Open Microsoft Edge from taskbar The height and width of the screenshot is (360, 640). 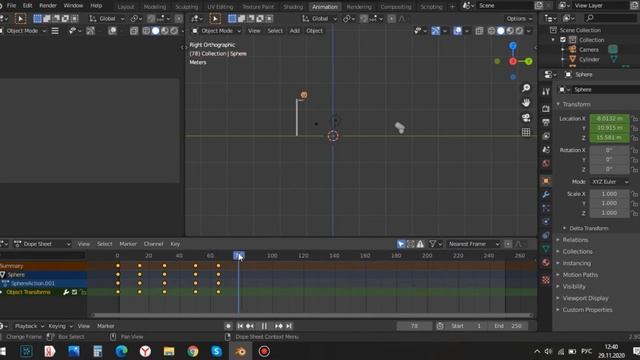(x=121, y=351)
